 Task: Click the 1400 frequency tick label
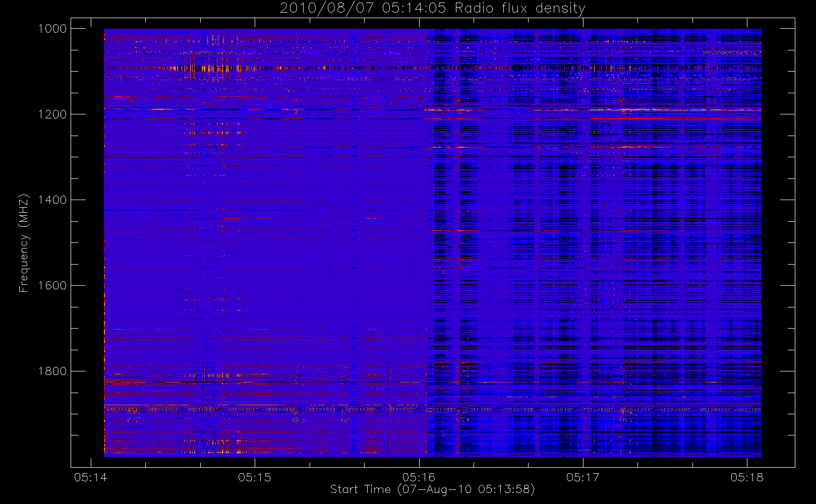tap(52, 200)
